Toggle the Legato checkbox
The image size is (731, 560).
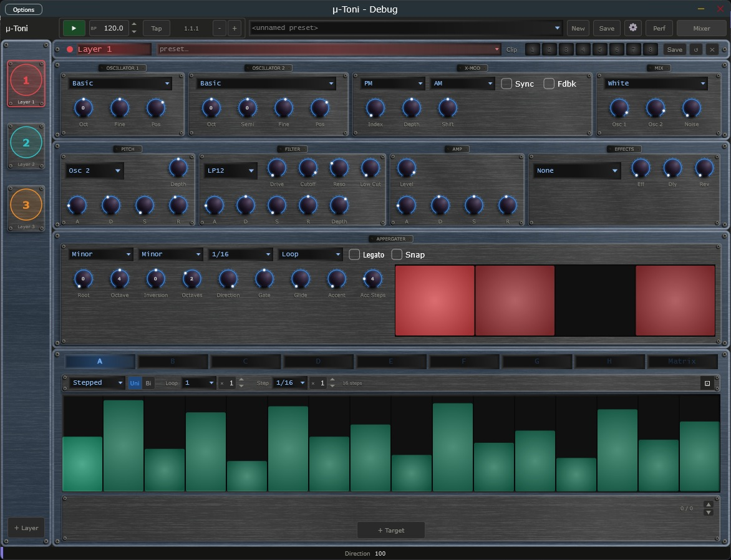click(x=354, y=254)
